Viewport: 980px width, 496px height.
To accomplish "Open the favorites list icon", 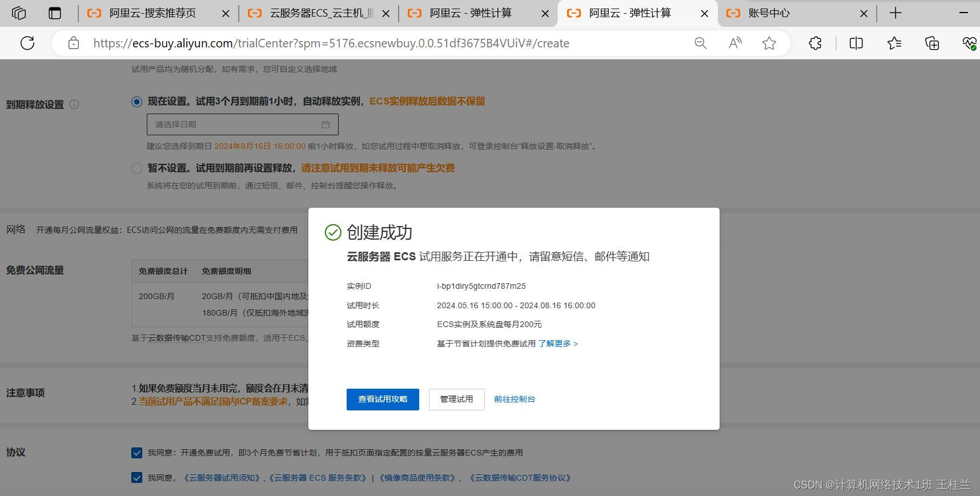I will coord(894,43).
